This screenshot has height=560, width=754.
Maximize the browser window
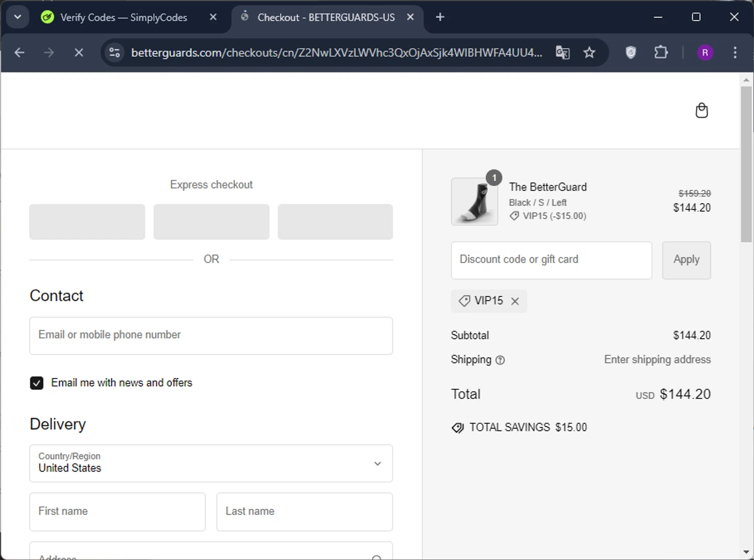click(x=696, y=17)
